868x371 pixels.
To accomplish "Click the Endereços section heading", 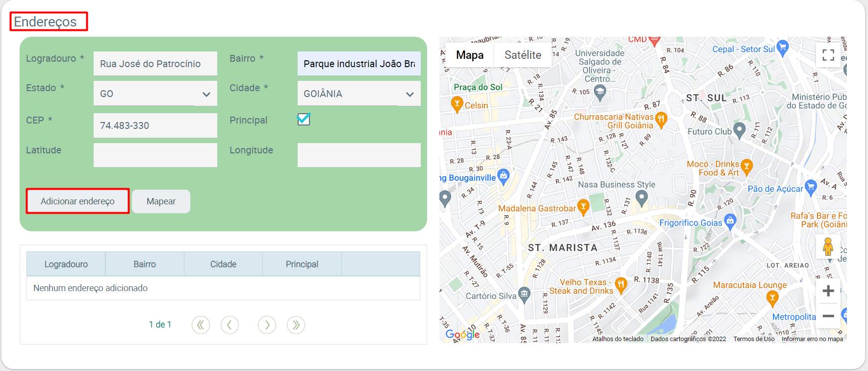I will [x=45, y=22].
